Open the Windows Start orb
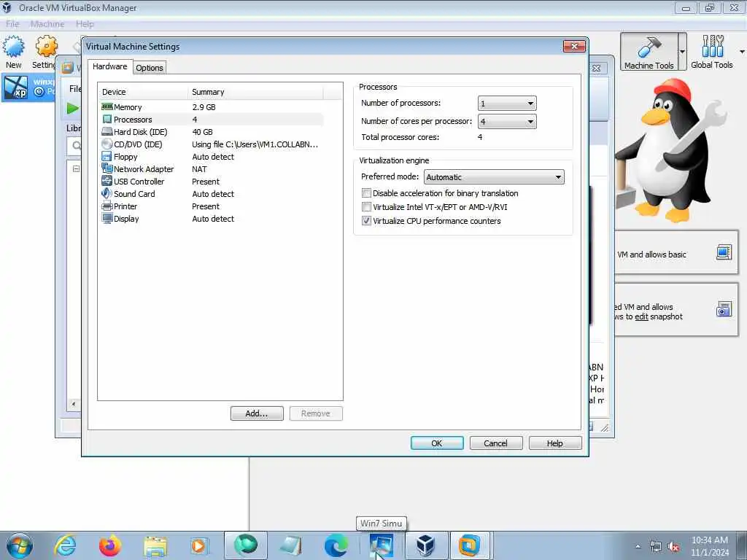The width and height of the screenshot is (747, 560). pyautogui.click(x=20, y=545)
